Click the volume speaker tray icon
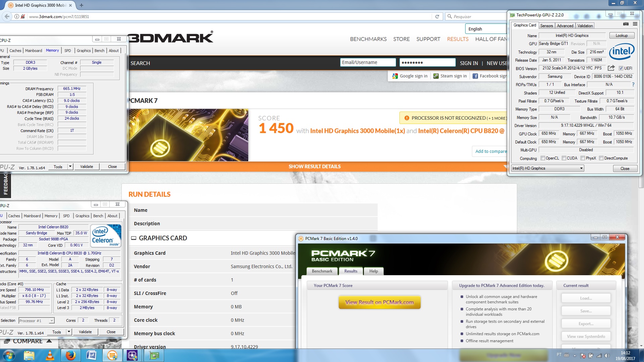 (607, 356)
